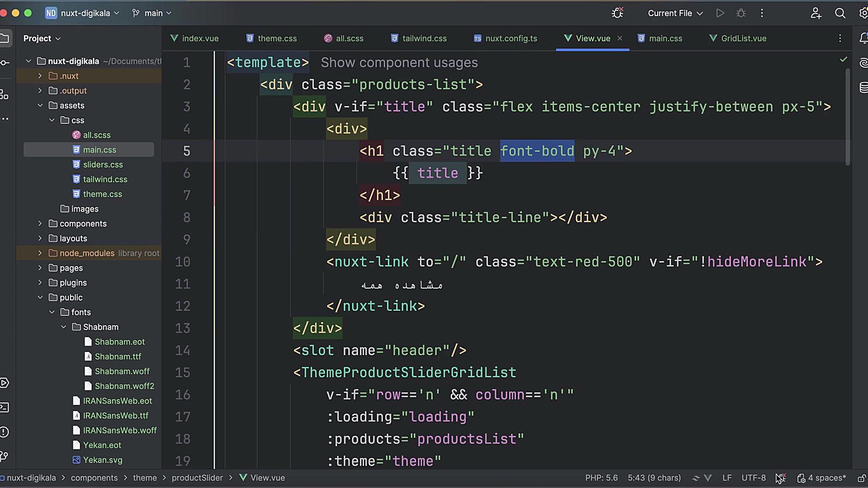Open the run toolbar more-actions menu
This screenshot has width=868, height=488.
pyautogui.click(x=762, y=13)
